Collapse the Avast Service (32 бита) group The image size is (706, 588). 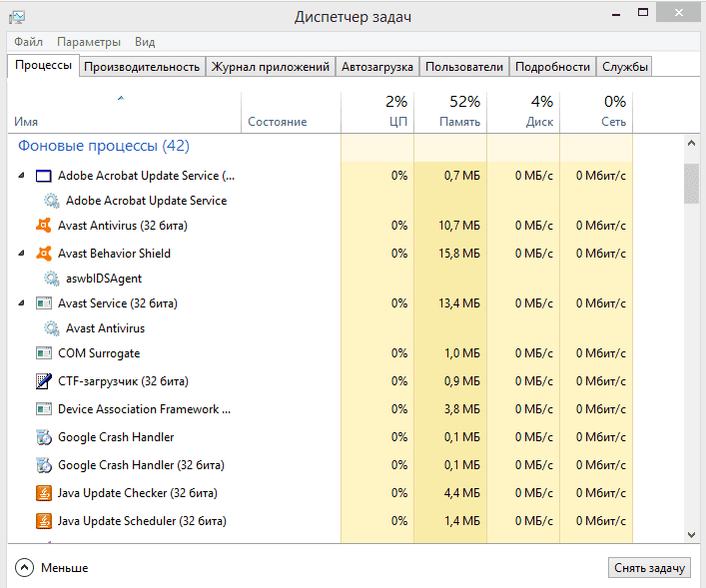(21, 303)
